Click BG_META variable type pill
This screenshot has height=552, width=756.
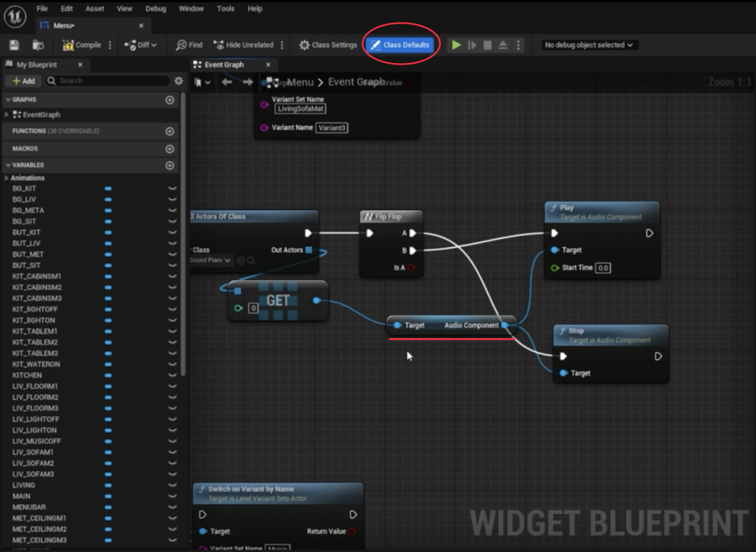coord(108,211)
